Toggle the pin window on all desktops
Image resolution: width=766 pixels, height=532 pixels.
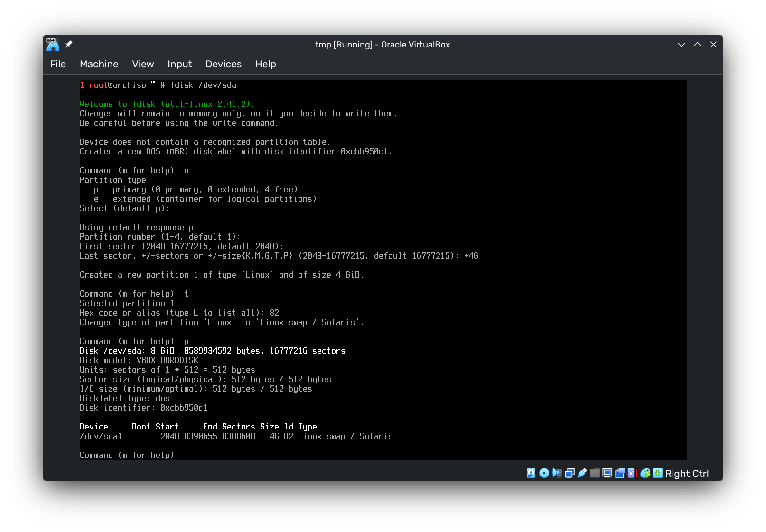pyautogui.click(x=69, y=44)
